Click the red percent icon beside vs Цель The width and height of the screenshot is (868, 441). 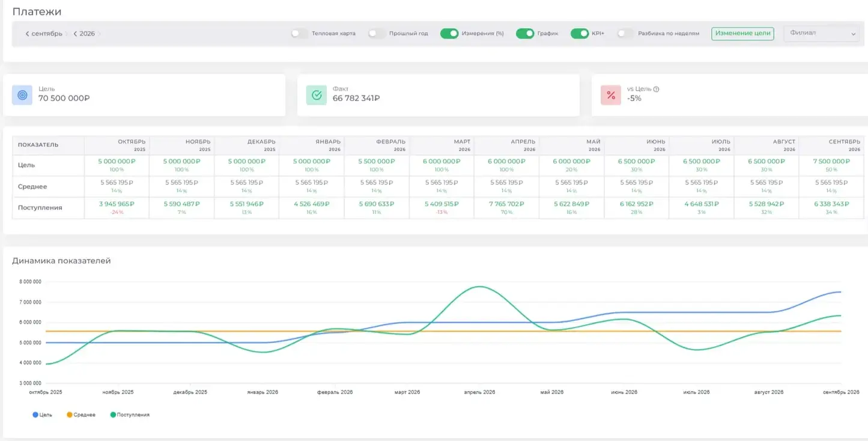point(611,95)
